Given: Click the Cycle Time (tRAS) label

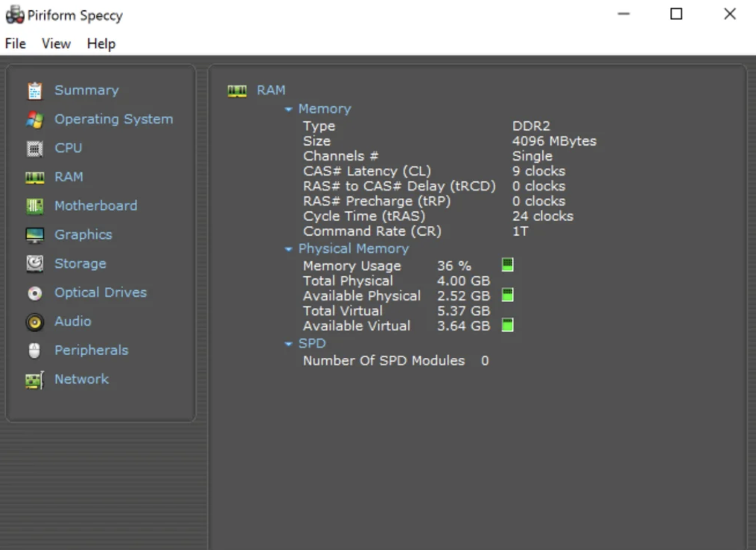Looking at the screenshot, I should point(364,216).
